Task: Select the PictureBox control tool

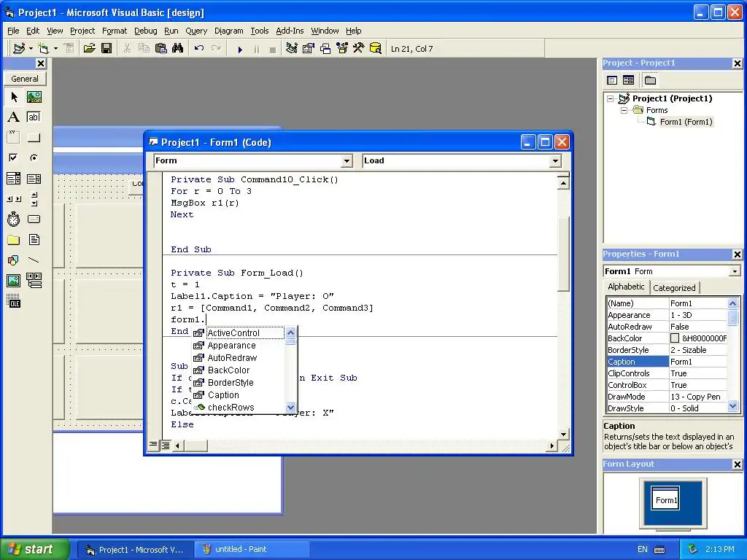Action: (34, 97)
